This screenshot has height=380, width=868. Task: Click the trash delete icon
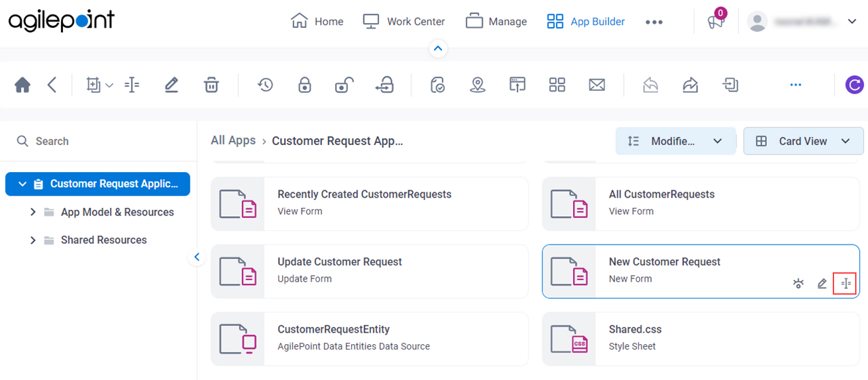coord(212,85)
